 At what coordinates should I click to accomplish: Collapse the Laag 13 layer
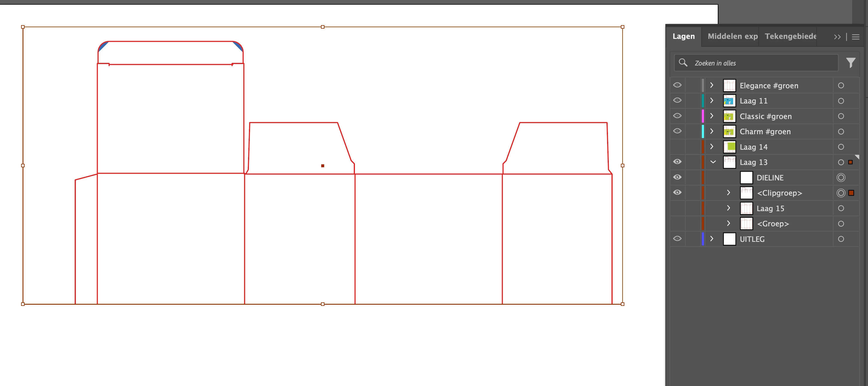coord(713,162)
